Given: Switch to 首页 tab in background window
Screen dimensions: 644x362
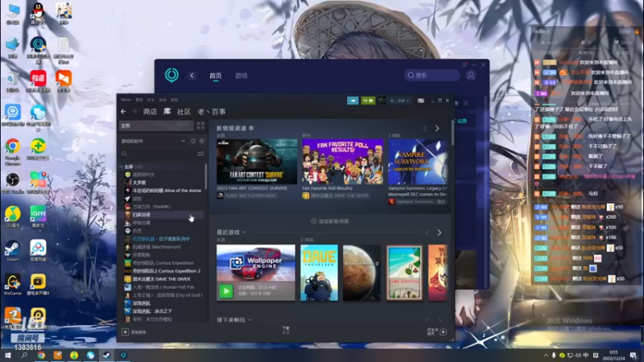Looking at the screenshot, I should coord(215,76).
